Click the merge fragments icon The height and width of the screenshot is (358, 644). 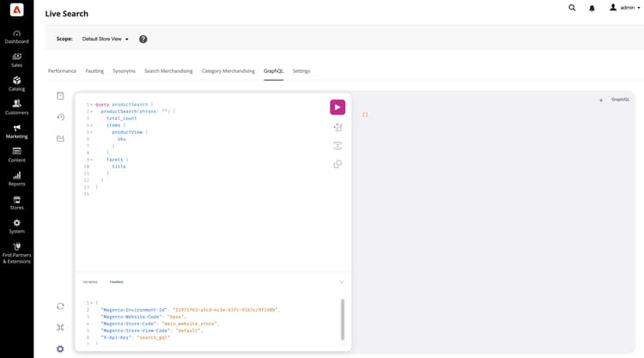point(337,146)
